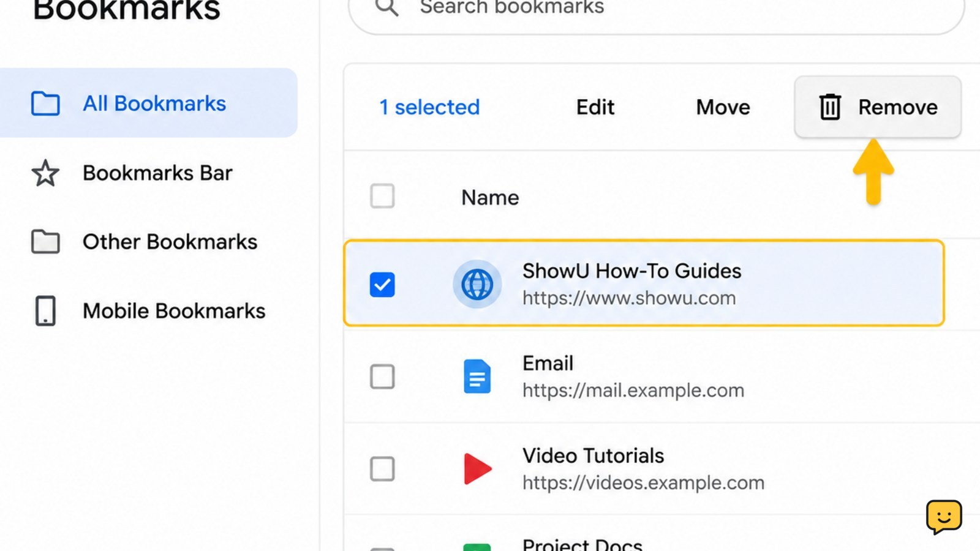Click the Video Tutorials bookmark title
This screenshot has width=980, height=551.
click(593, 455)
